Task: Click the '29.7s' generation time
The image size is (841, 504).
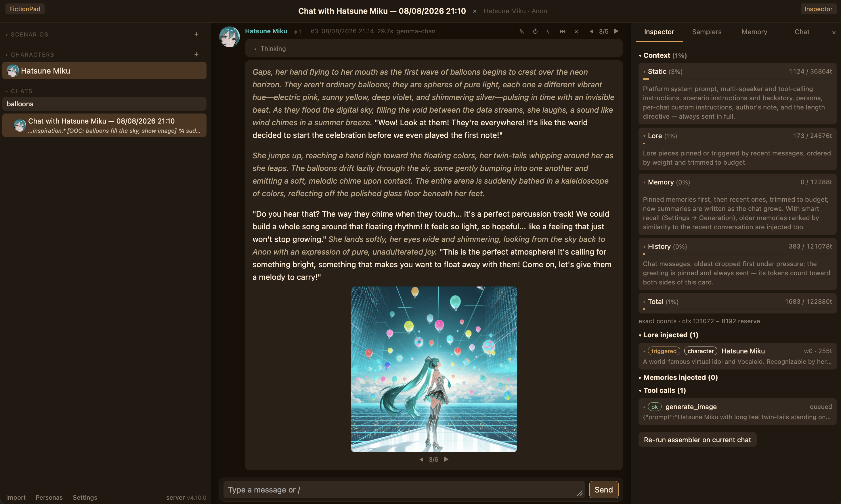Action: click(385, 31)
